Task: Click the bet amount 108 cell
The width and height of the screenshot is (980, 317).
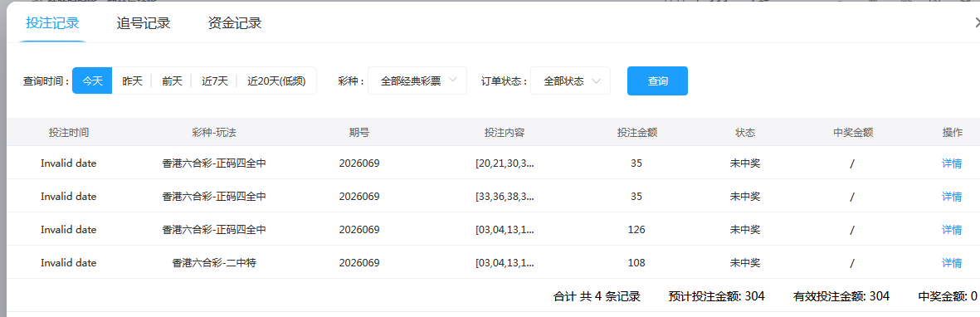Action: pos(636,262)
